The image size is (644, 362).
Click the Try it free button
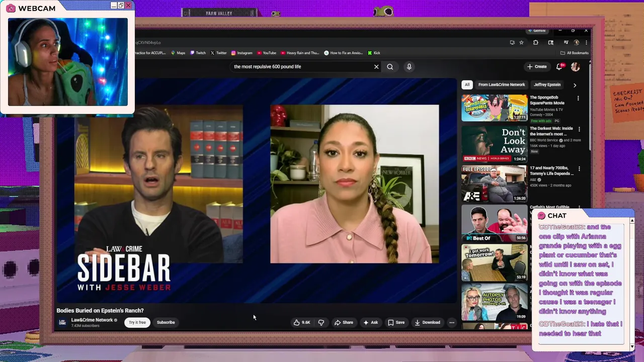click(137, 322)
